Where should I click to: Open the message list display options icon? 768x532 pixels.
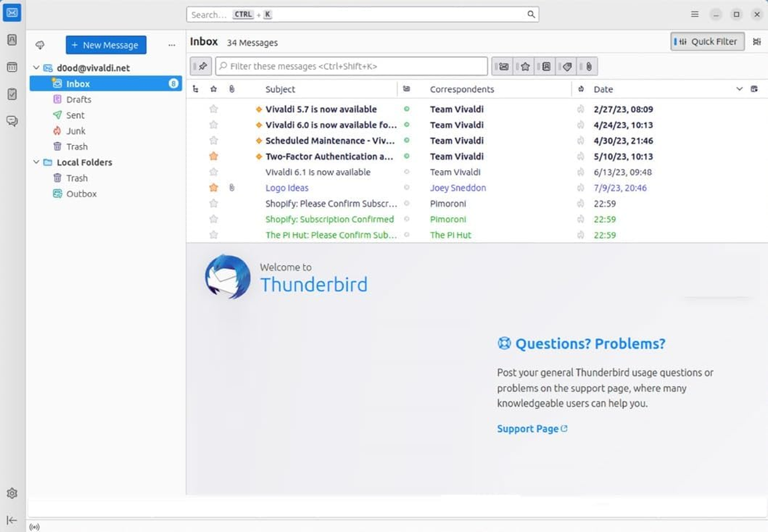(x=754, y=88)
